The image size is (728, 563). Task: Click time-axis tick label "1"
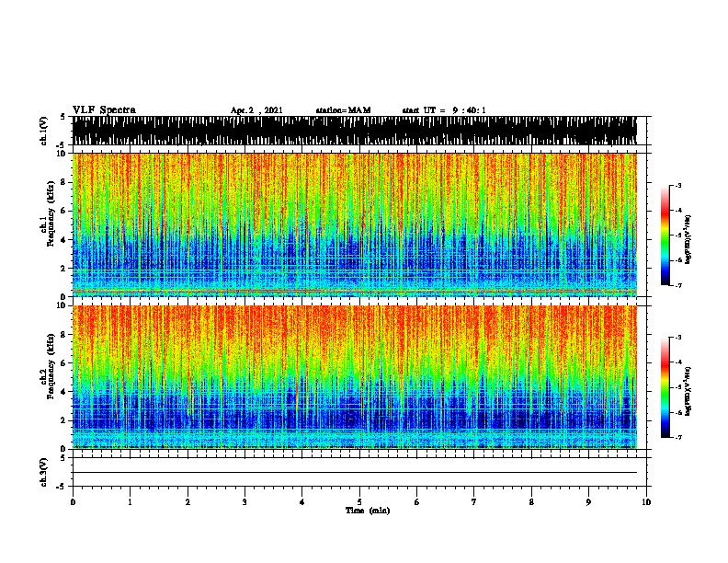tap(130, 502)
